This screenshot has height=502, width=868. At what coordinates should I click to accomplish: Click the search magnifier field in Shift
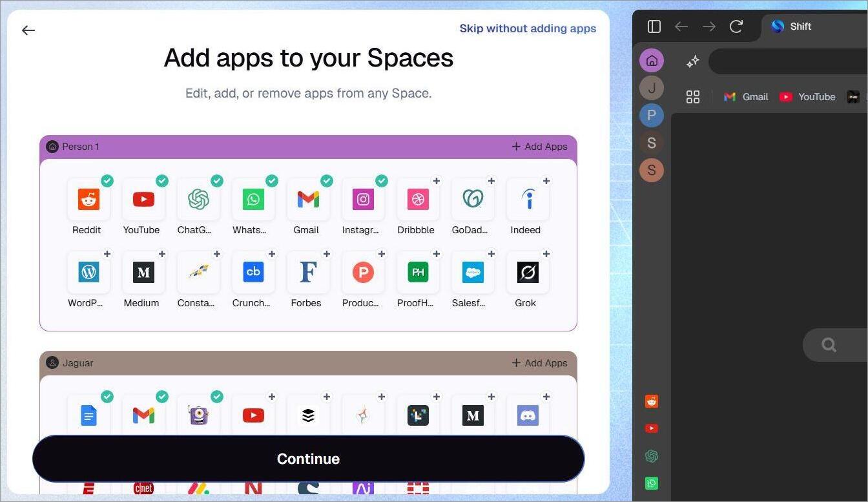tap(835, 344)
